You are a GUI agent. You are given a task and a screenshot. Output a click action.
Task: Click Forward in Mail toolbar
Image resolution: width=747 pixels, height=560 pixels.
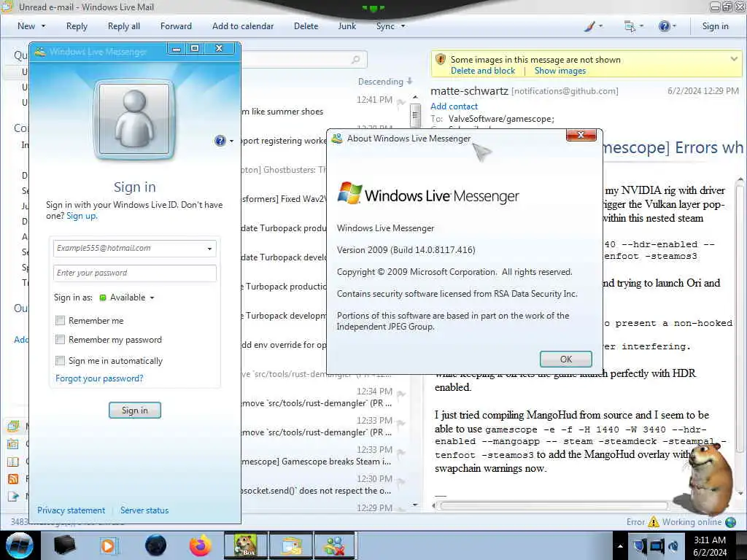click(x=176, y=26)
